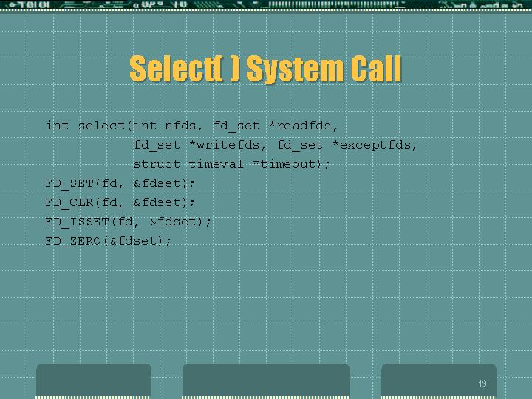Click the slide title 'Select( ) System Call'
Image resolution: width=532 pixels, height=399 pixels.
pos(265,69)
